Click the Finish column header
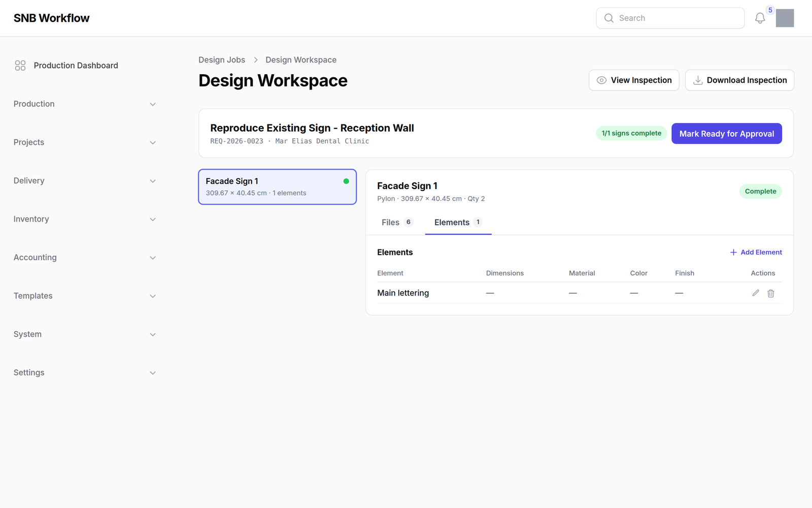Image resolution: width=812 pixels, height=508 pixels. 685,273
